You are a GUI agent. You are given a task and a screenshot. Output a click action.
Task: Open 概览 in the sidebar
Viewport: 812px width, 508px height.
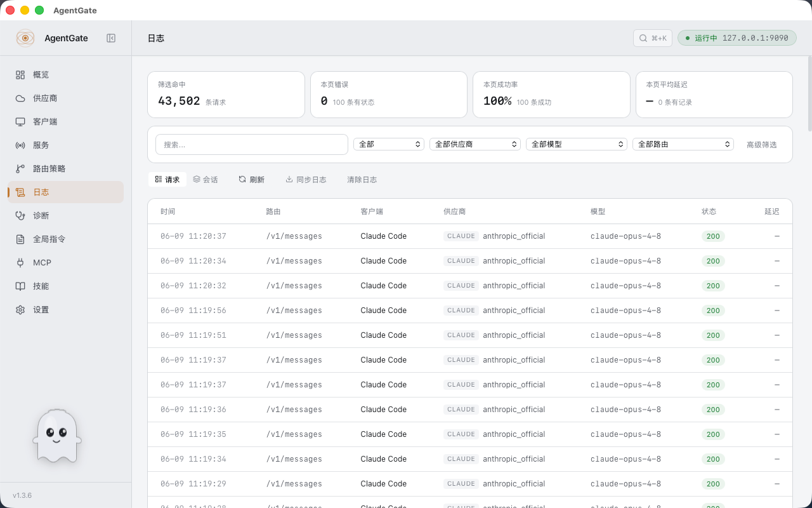pos(65,75)
